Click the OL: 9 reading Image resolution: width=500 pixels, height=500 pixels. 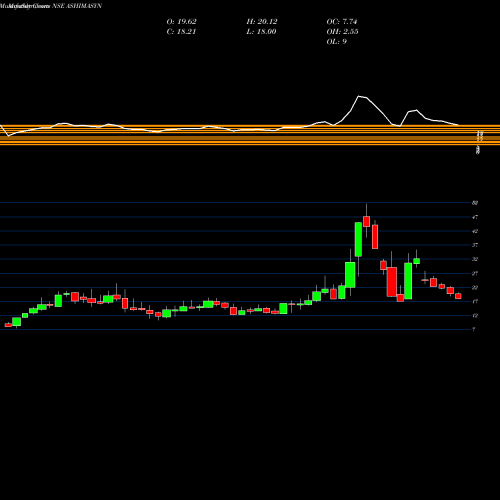pyautogui.click(x=337, y=42)
